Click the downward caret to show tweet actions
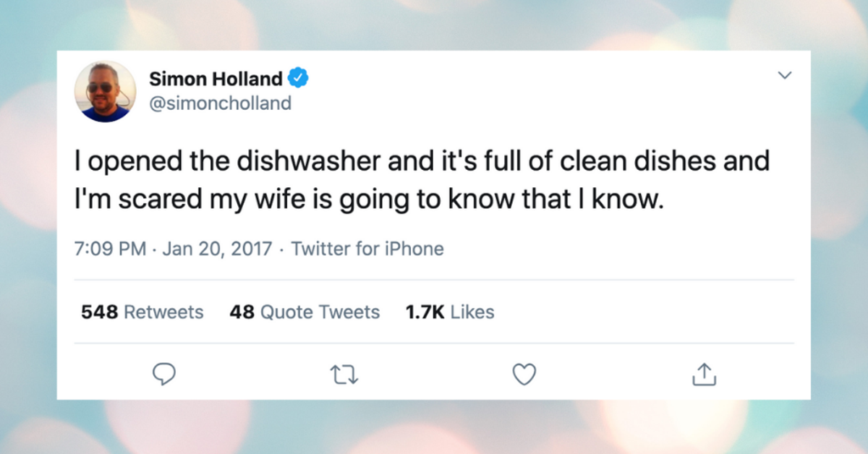The height and width of the screenshot is (454, 868). click(x=785, y=74)
